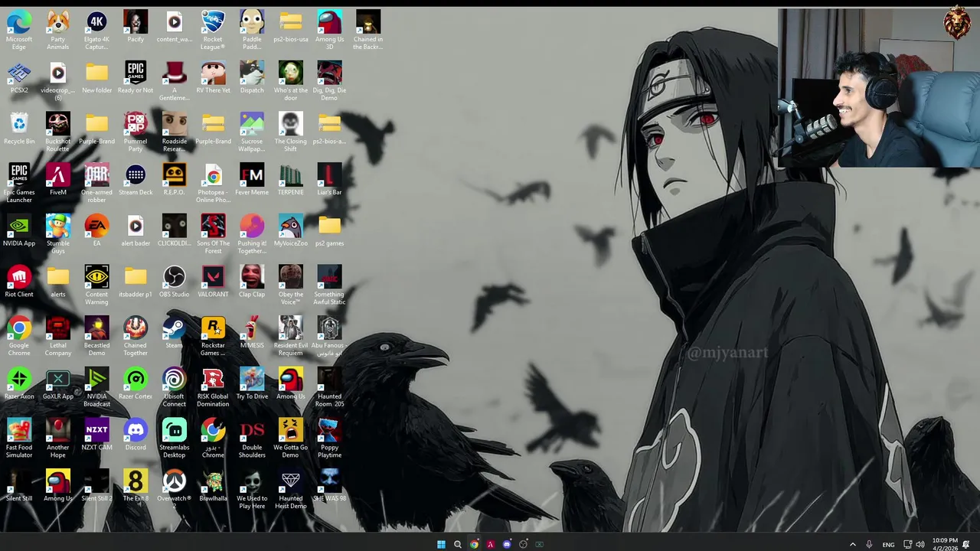
Task: Switch to OBS Studio in the taskbar
Action: click(523, 544)
